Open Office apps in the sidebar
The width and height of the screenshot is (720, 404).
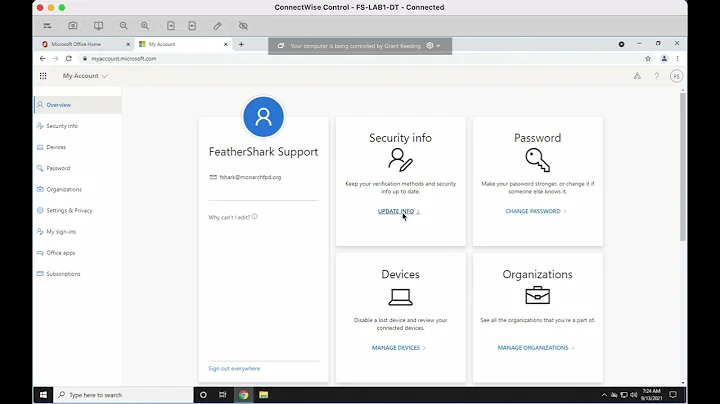coord(78,252)
